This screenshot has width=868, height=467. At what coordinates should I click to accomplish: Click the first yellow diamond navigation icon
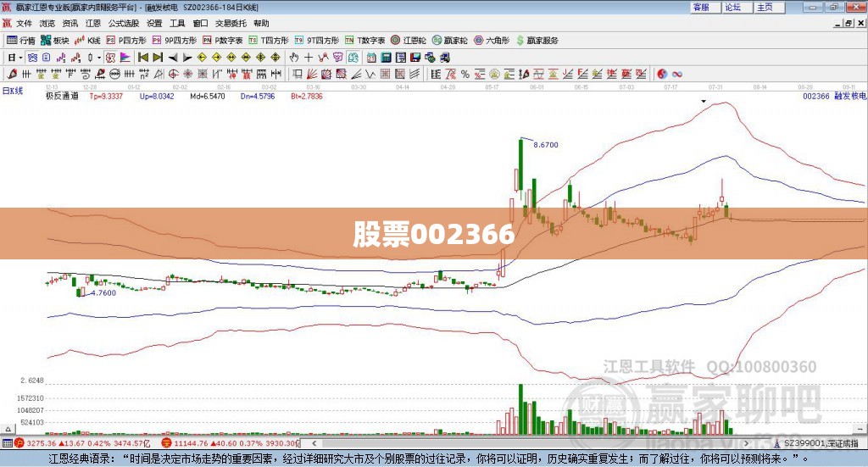[x=202, y=58]
